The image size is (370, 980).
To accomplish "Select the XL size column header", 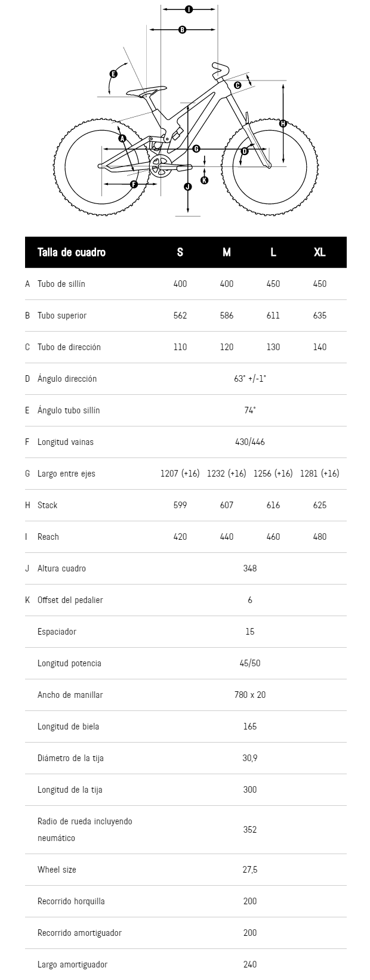I will 320,252.
